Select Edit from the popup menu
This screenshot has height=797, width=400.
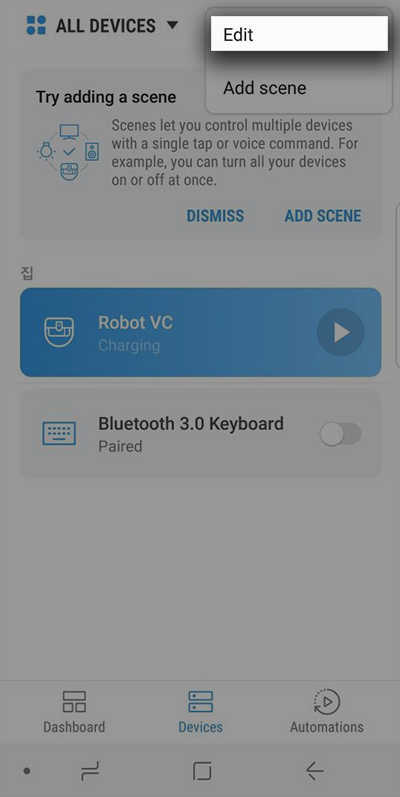[x=299, y=34]
